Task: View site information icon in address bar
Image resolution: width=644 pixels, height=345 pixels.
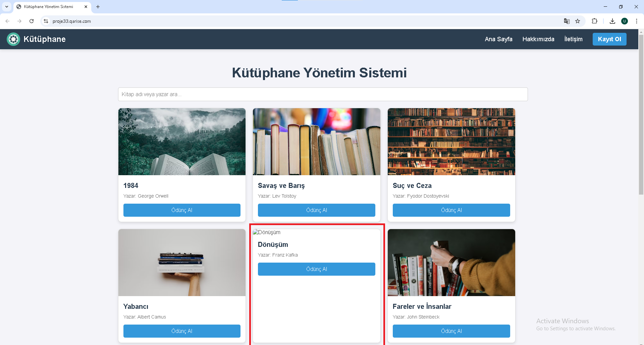Action: click(x=46, y=21)
